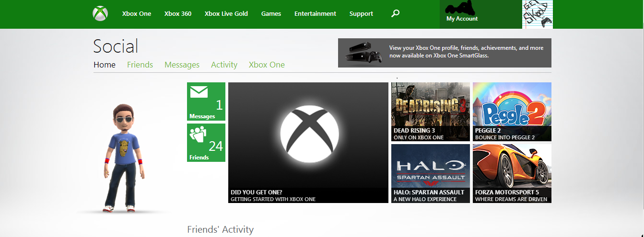Click the envelope icon on Messages tile
Viewport: 644px width, 237px height.
(x=199, y=91)
